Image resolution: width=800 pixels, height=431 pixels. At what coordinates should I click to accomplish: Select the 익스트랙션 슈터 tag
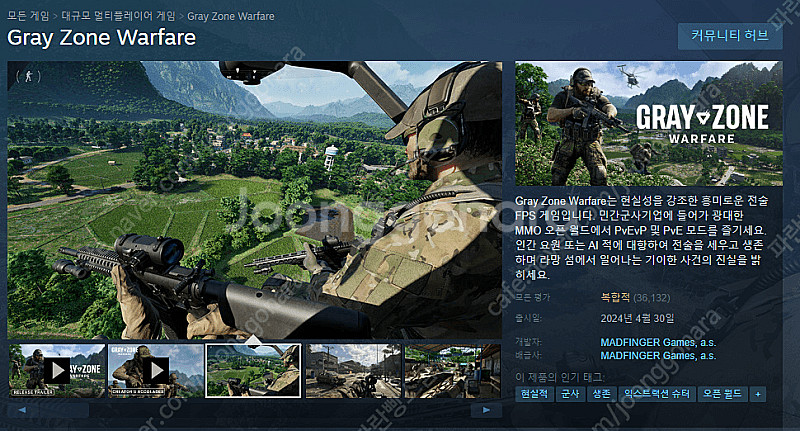[657, 394]
